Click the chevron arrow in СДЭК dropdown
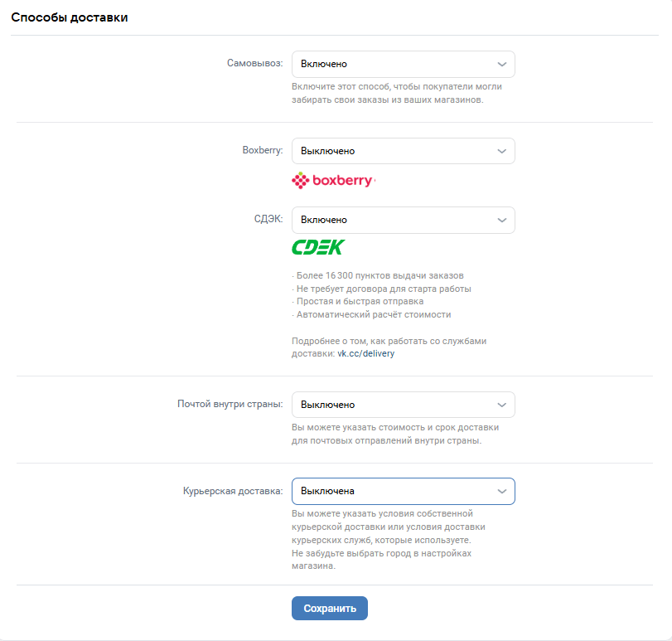Screen dimensions: 672x641 pyautogui.click(x=502, y=220)
